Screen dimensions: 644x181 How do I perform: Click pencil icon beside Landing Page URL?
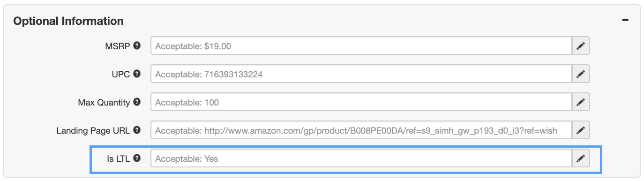[x=581, y=130]
